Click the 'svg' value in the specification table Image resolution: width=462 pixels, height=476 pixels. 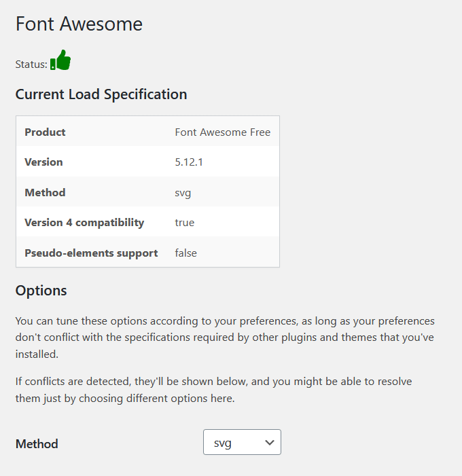click(x=183, y=193)
